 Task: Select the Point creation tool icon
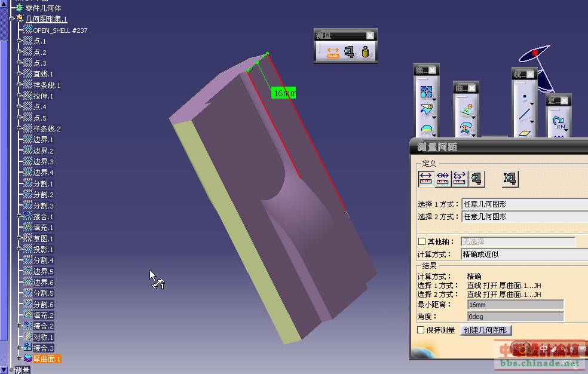524,96
